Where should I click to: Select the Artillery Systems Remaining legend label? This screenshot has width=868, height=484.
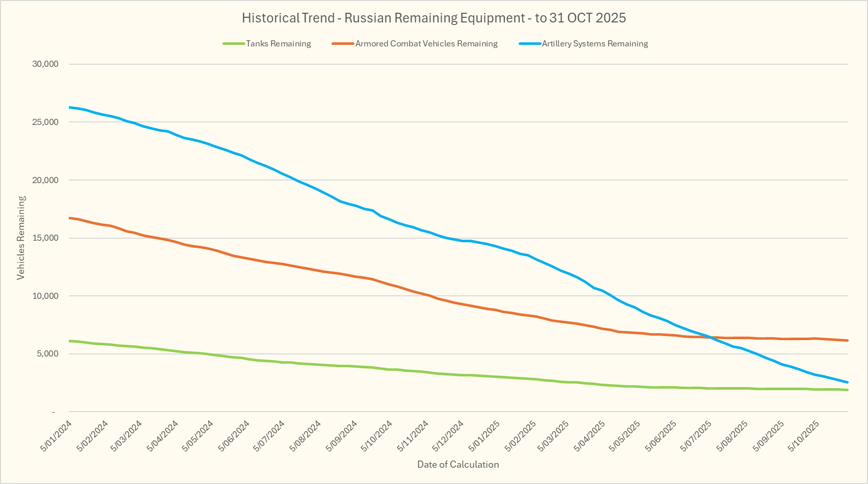click(595, 44)
